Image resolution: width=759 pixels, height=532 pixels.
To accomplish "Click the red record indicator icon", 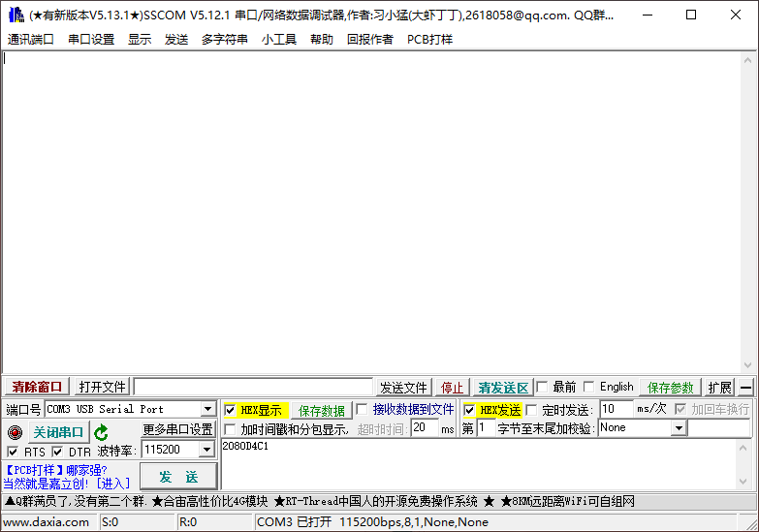I will coord(15,432).
